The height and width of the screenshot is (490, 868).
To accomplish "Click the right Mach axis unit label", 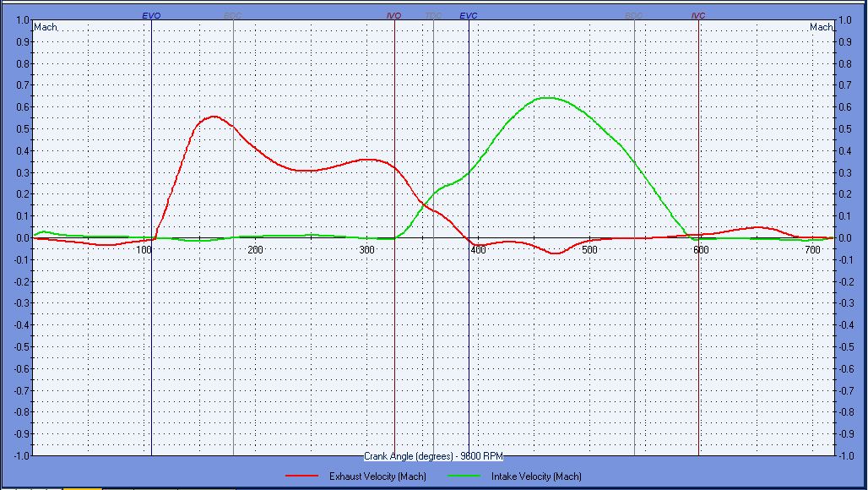I will (821, 27).
